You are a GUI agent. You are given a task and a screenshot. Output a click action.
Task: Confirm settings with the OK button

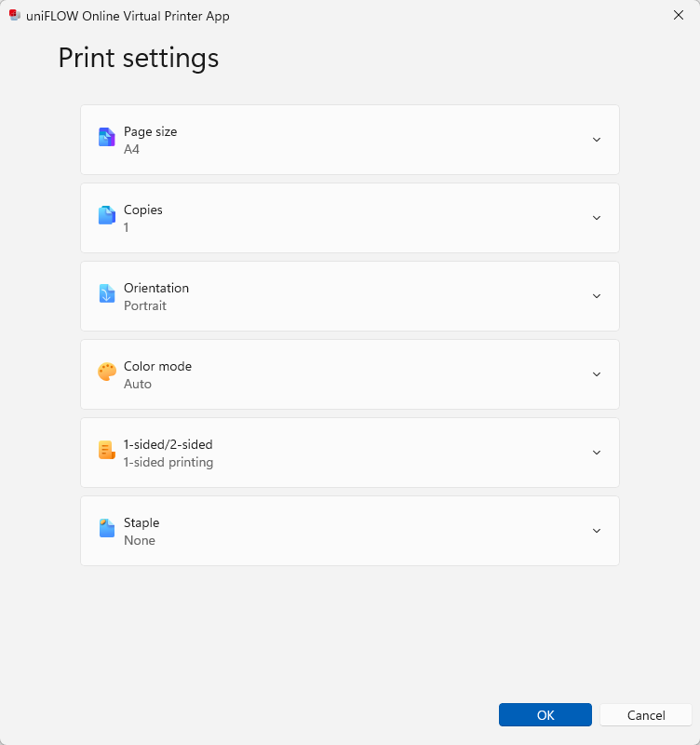pyautogui.click(x=545, y=715)
